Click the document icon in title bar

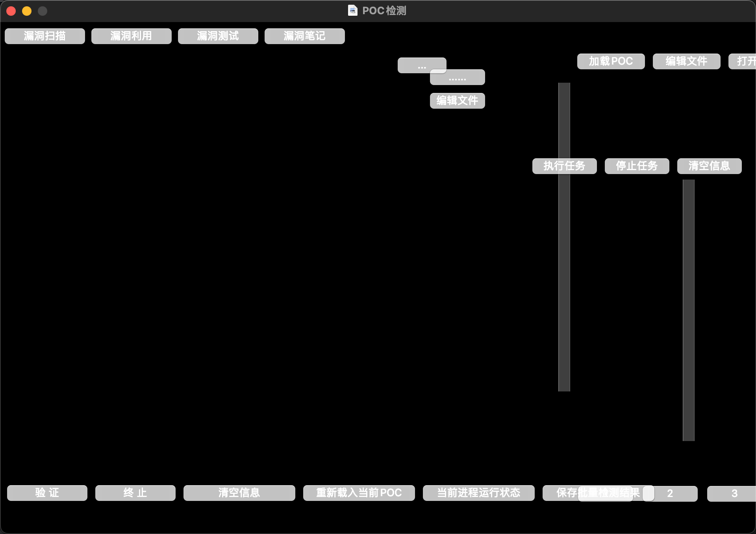352,11
